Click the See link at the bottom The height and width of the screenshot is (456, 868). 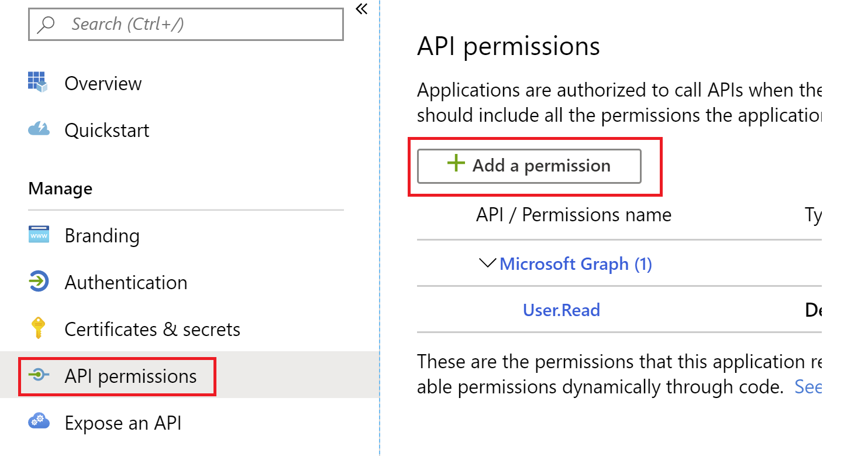click(810, 386)
